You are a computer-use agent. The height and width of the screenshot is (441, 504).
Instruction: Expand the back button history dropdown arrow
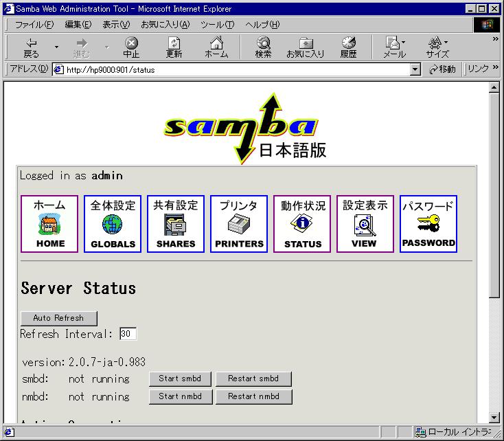(x=56, y=47)
